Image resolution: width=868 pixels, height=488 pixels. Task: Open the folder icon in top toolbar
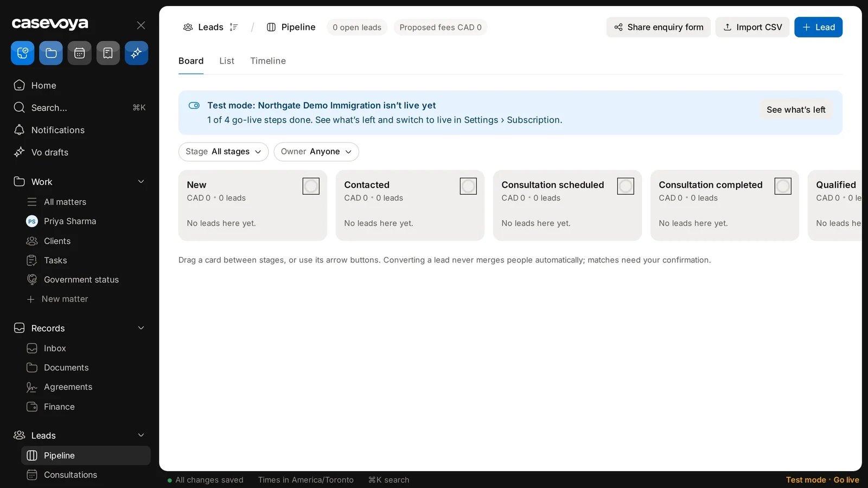(51, 53)
